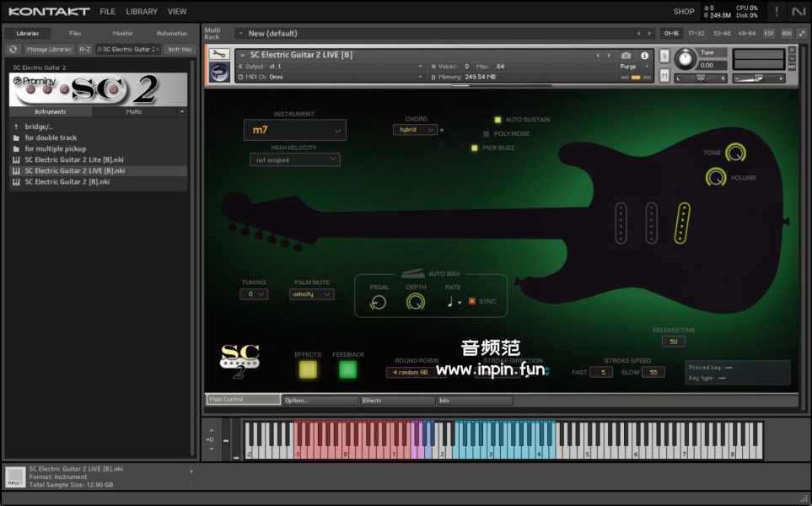The width and height of the screenshot is (812, 506).
Task: Click the Solo S button
Action: click(x=664, y=56)
